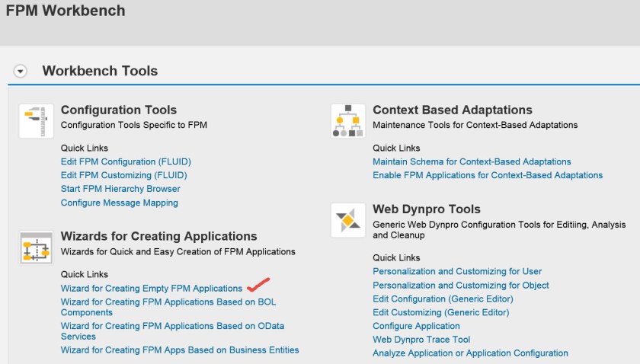Open Personalization and Customizing for Object
This screenshot has height=364, width=640.
[460, 285]
